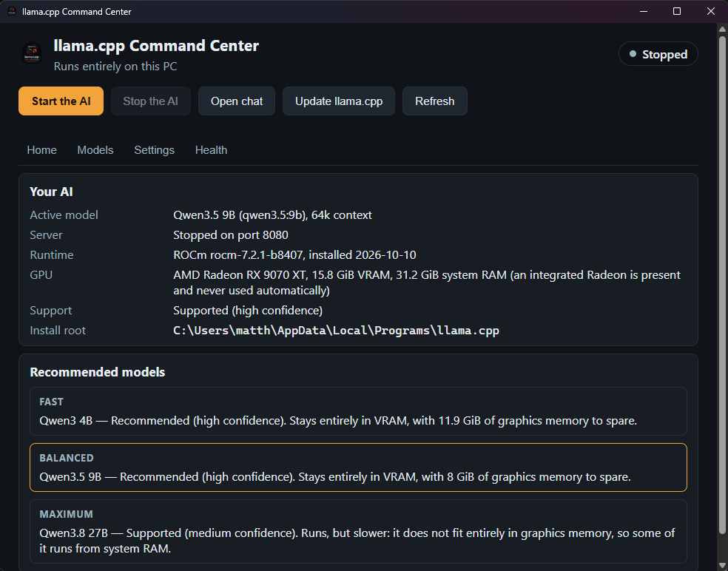Start the AI server
Viewport: 728px width, 571px height.
tap(61, 101)
